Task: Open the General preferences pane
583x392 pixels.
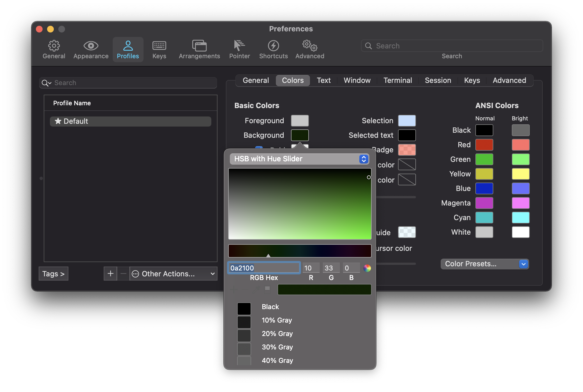Action: coord(54,50)
